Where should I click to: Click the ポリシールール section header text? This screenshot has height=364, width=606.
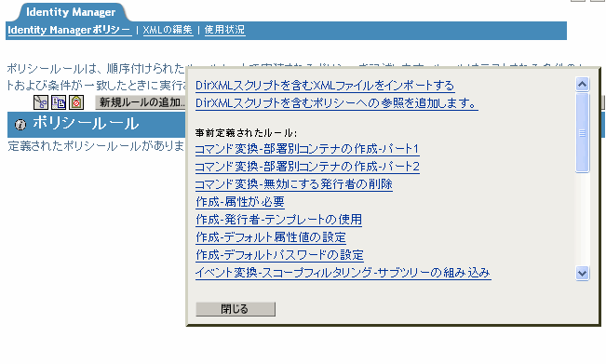[x=86, y=124]
